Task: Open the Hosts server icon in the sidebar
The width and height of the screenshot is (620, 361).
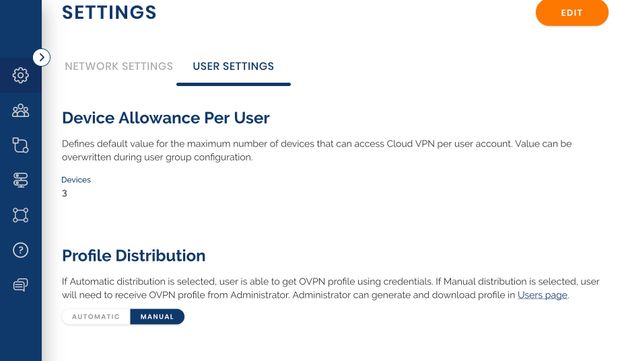Action: pos(20,180)
